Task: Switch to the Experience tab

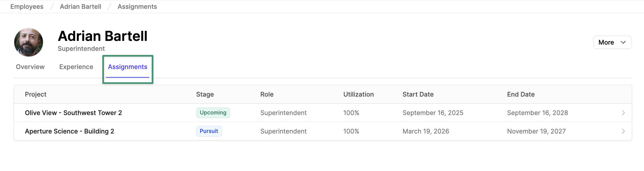Action: coord(76,67)
